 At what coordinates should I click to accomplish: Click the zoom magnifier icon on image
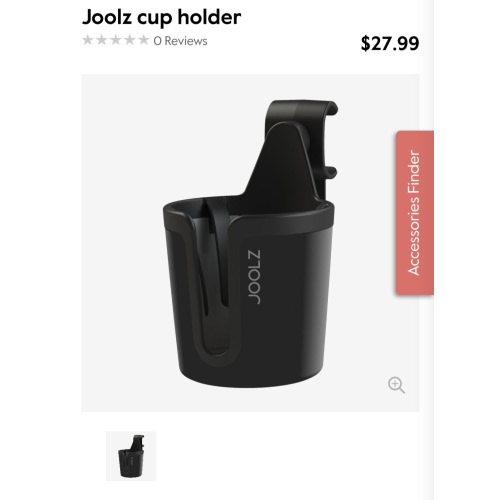(396, 385)
